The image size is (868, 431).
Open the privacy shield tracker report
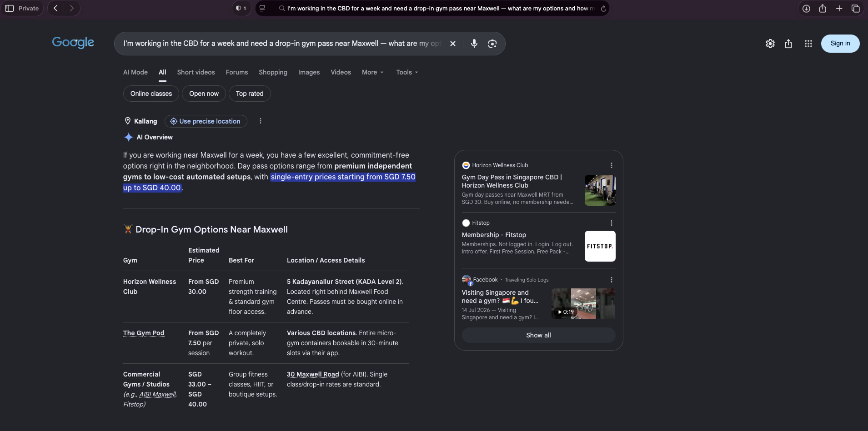[x=241, y=8]
